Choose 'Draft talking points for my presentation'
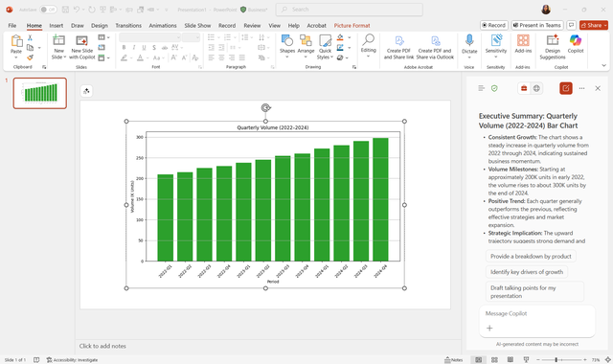 [x=534, y=291]
